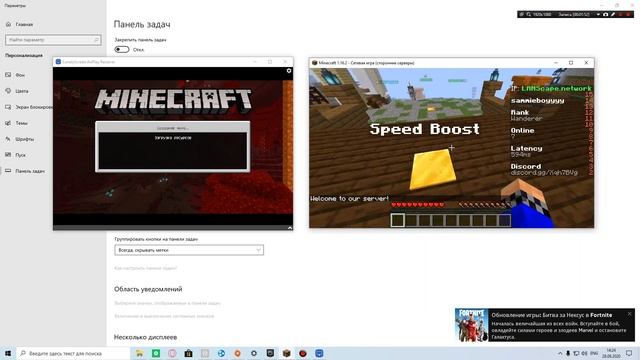Open the Windows Start menu

(8, 353)
